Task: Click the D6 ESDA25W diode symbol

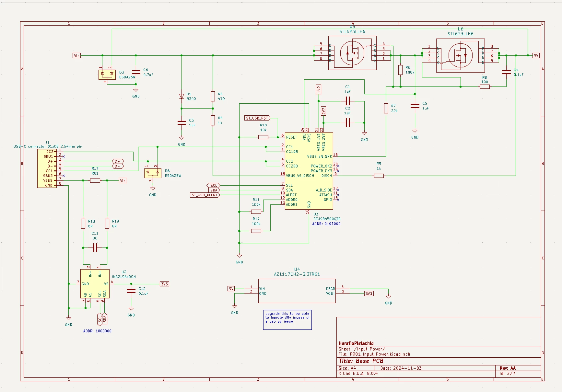Action: tap(153, 173)
